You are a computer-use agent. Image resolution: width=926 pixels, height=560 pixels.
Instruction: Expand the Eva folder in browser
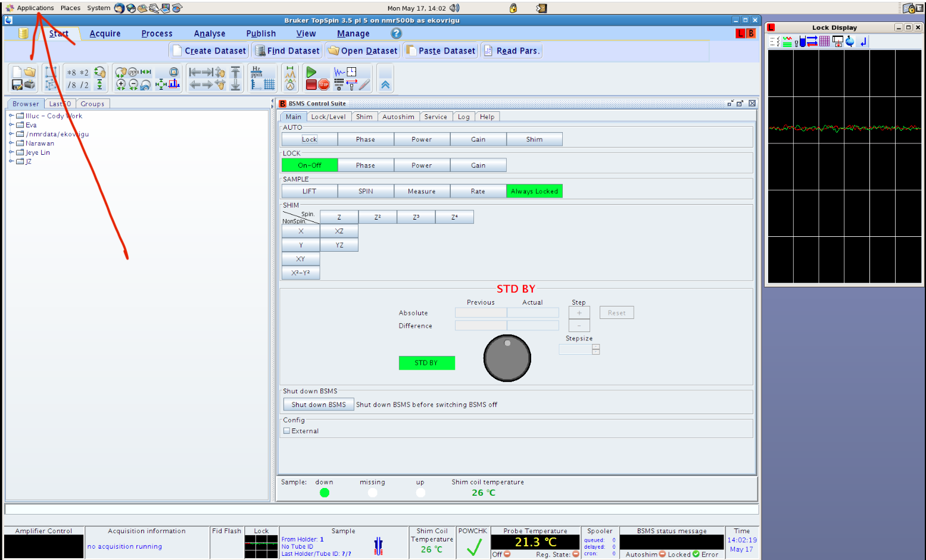tap(11, 125)
